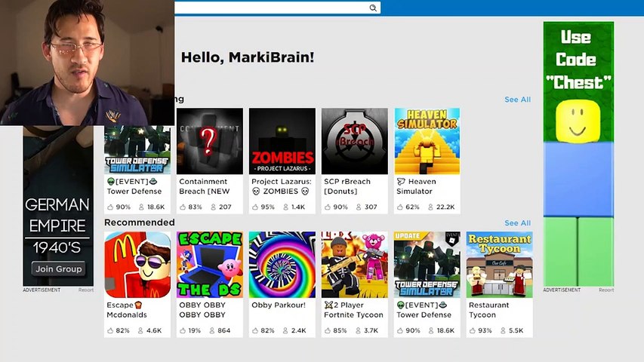Open 2 Player Fortnite Tycoon thumbnail
This screenshot has height=362, width=644.
[354, 265]
